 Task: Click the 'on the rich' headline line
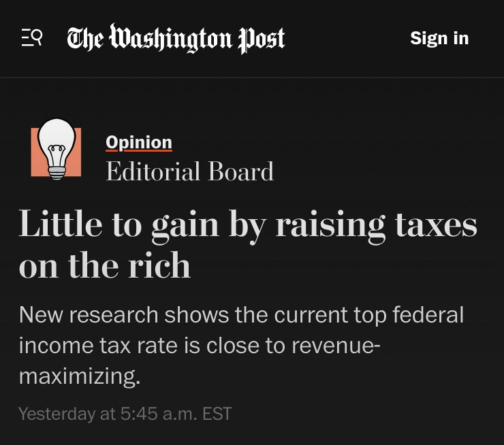pos(105,265)
